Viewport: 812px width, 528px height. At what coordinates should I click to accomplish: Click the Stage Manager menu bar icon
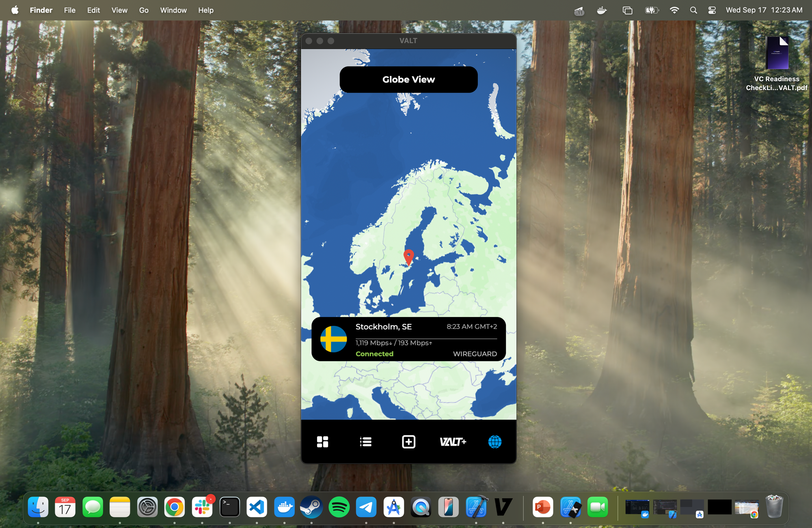point(627,10)
